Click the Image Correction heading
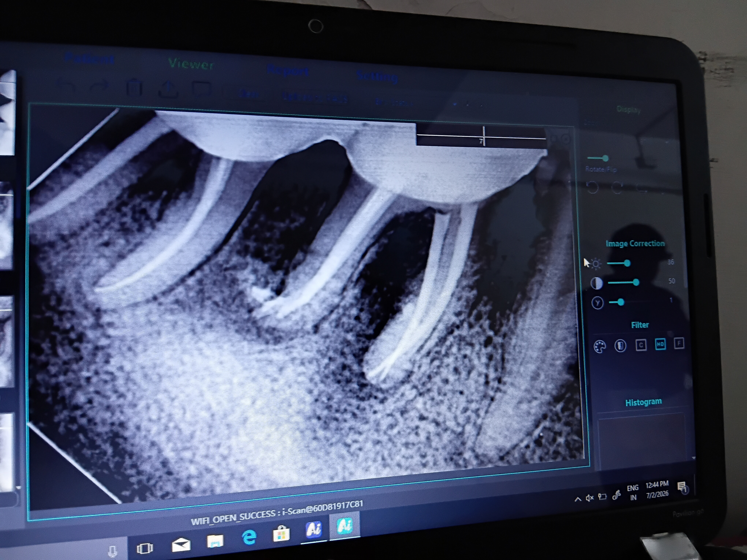 (635, 243)
